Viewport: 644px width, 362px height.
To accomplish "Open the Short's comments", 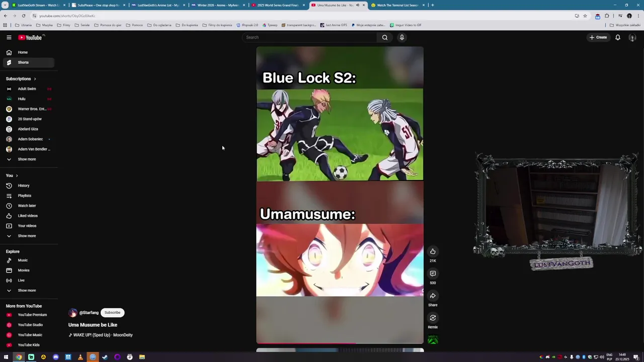I will [433, 274].
